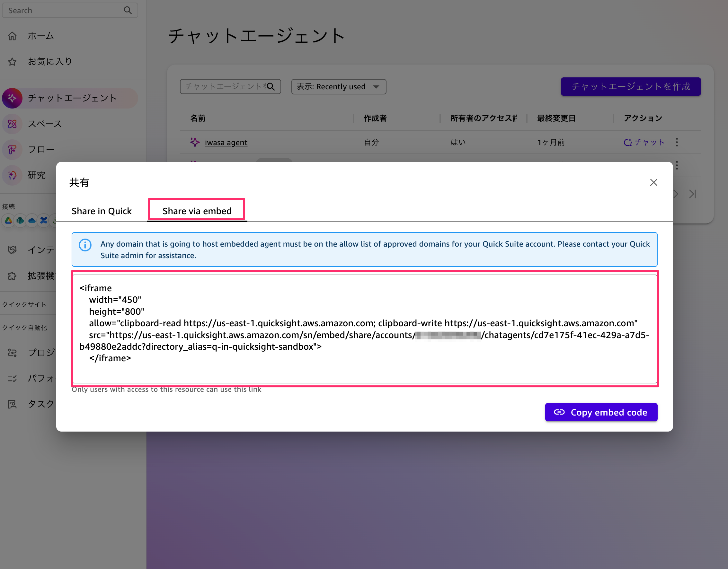Open the ホーム sidebar icon
The width and height of the screenshot is (728, 569).
pyautogui.click(x=12, y=36)
